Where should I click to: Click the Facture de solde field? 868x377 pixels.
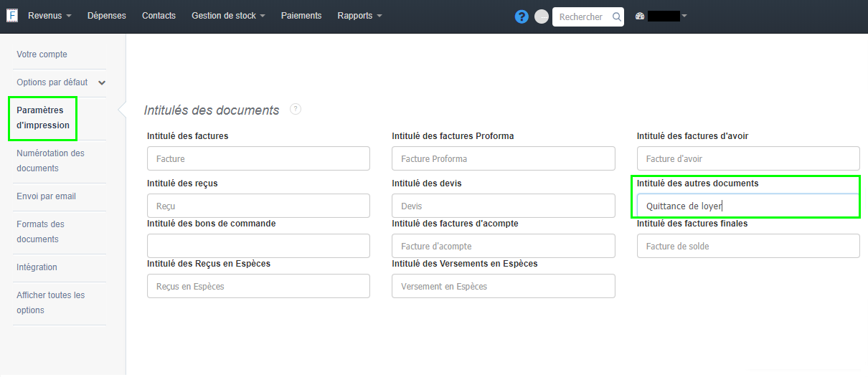(748, 246)
